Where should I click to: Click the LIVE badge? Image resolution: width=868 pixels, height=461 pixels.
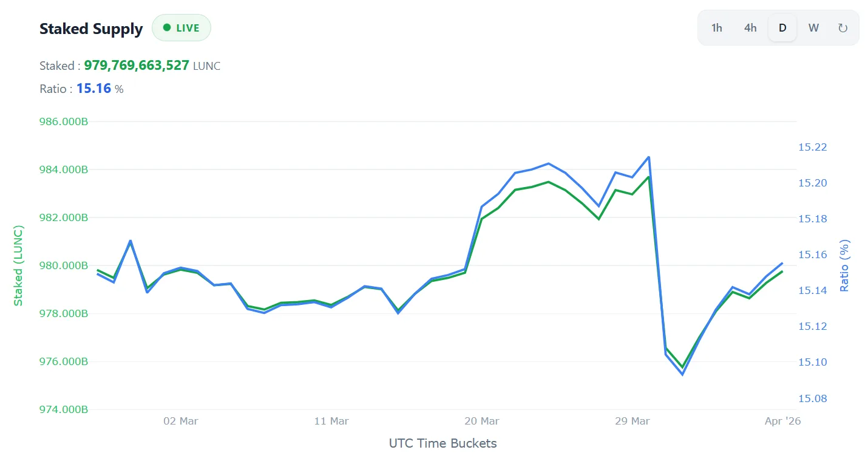point(181,28)
